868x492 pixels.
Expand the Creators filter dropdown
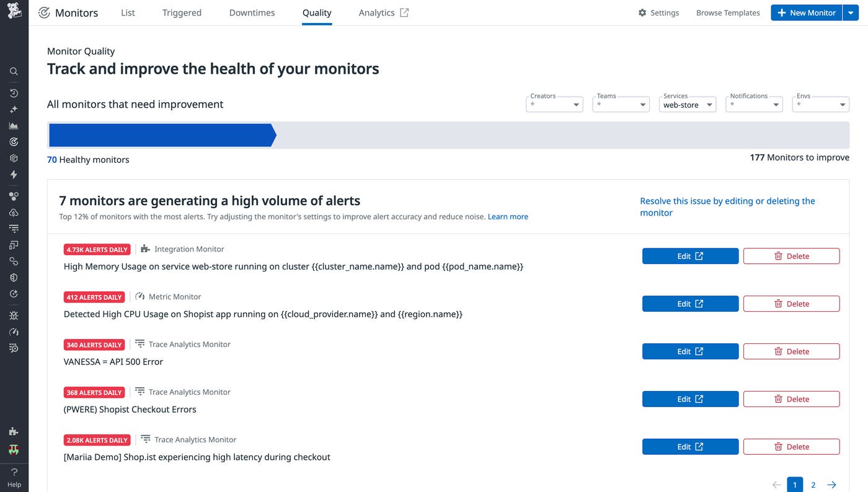(x=554, y=105)
